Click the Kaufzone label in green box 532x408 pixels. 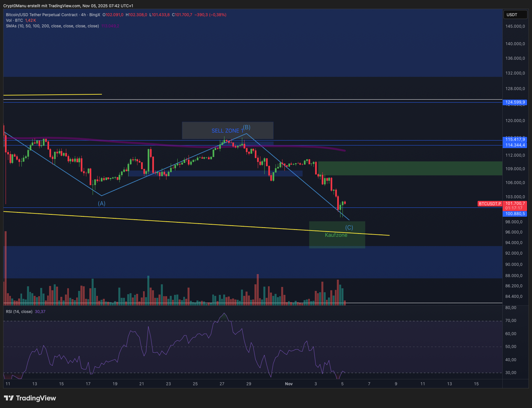pos(336,235)
